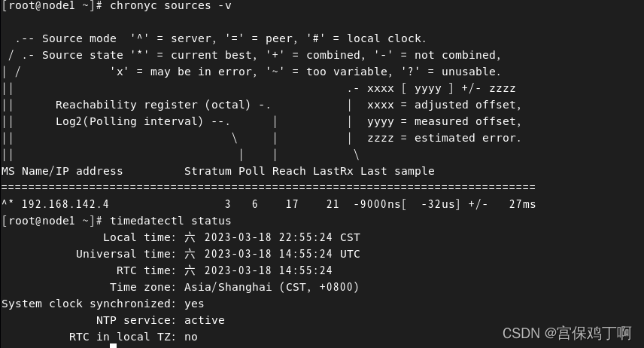Click the timedatectl status command text
The width and height of the screenshot is (644, 348).
pyautogui.click(x=170, y=221)
